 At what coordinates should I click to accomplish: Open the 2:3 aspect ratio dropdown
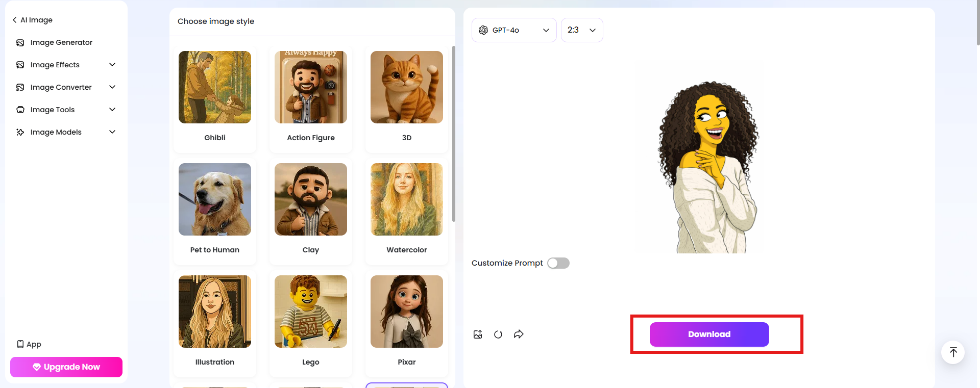coord(582,30)
